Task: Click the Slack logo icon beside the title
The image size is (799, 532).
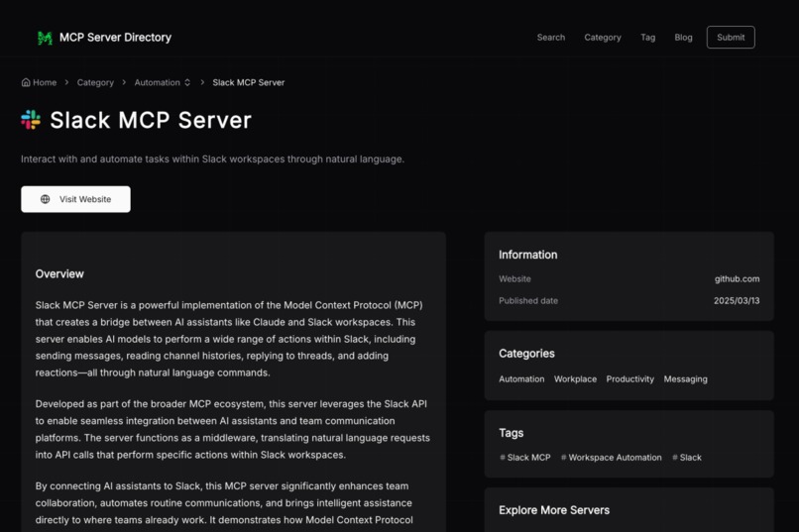Action: tap(31, 120)
